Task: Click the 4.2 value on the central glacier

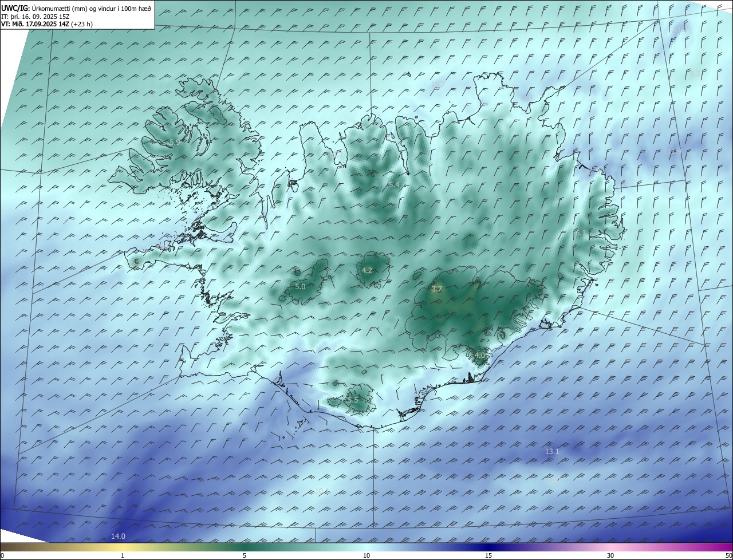Action: (x=367, y=271)
